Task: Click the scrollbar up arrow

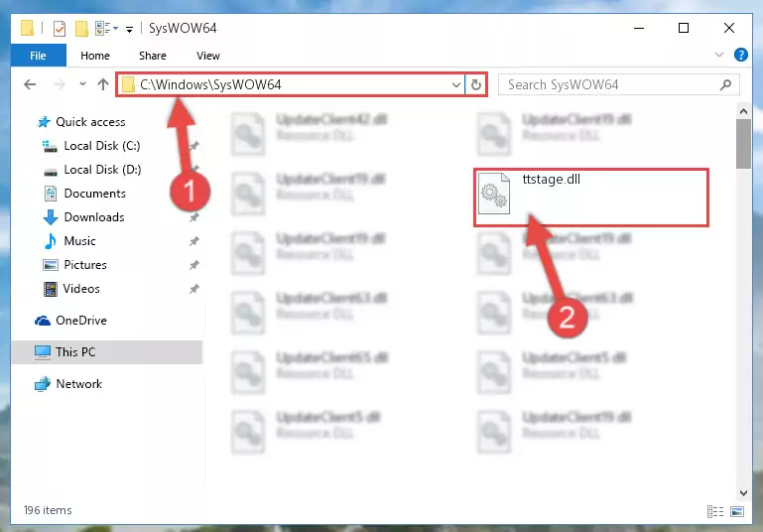Action: 743,111
